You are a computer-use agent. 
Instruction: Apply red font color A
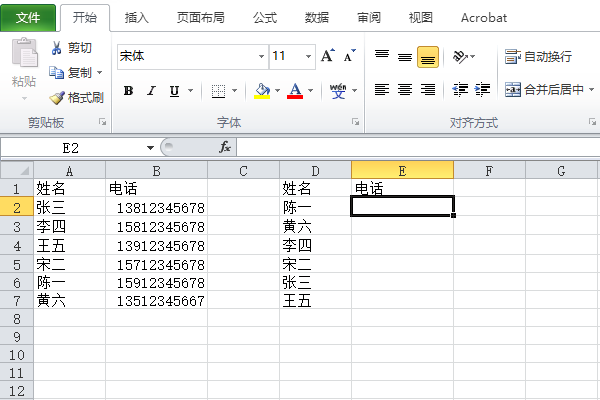tap(295, 91)
